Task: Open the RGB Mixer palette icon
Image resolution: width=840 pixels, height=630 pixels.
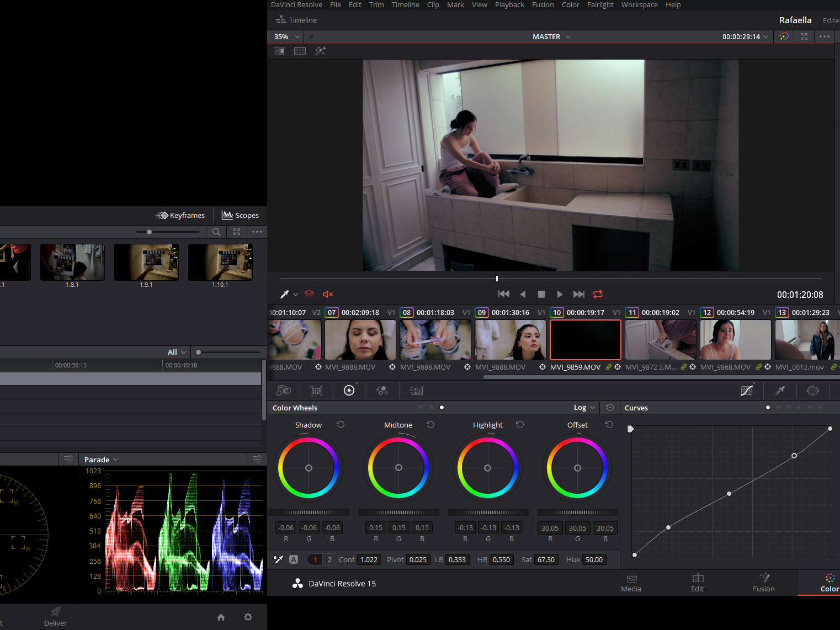Action: click(x=382, y=391)
